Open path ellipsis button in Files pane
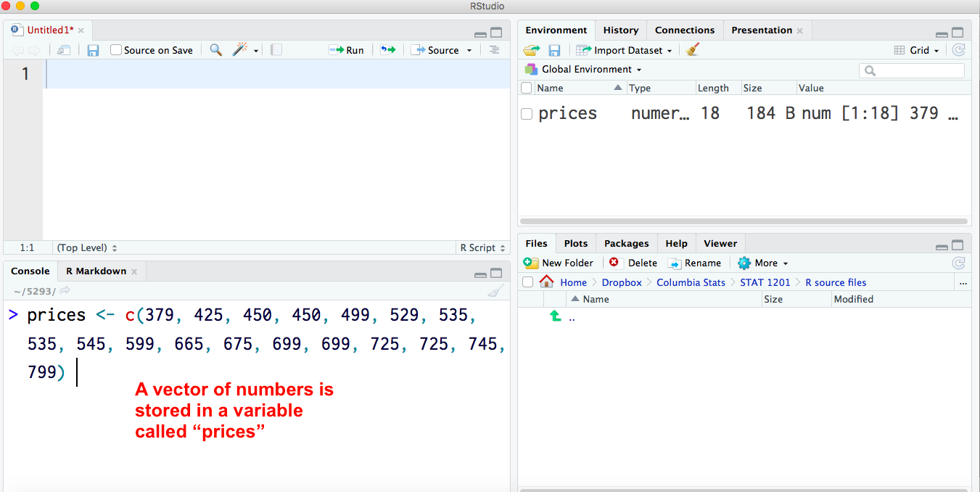This screenshot has width=980, height=492. (963, 282)
